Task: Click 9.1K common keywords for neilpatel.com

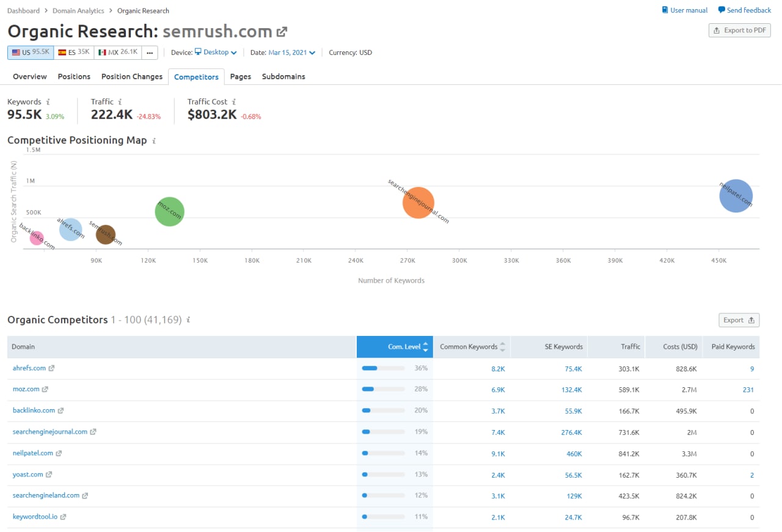Action: click(498, 454)
